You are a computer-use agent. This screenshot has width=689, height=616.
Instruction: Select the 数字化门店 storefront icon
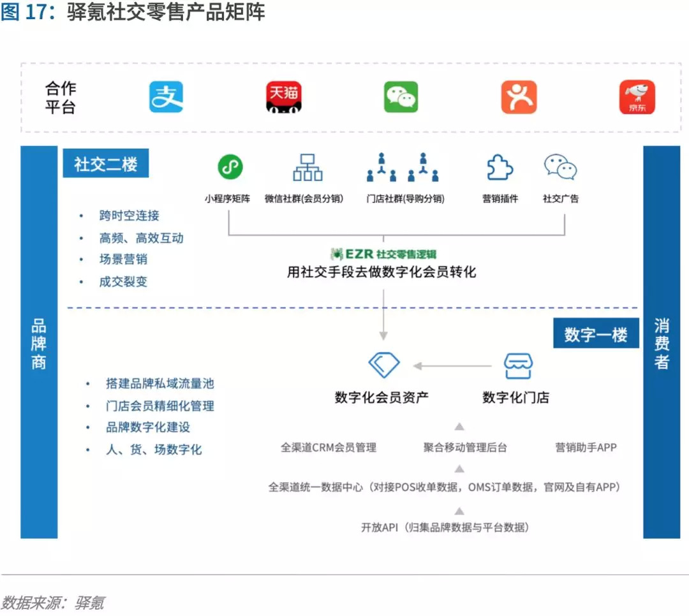[x=517, y=365]
